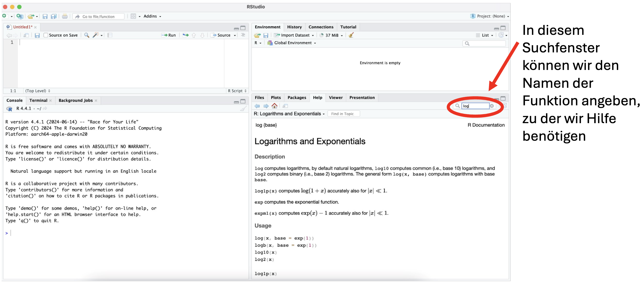This screenshot has height=283, width=644.
Task: Enable the Source on Save checkbox
Action: [x=46, y=35]
